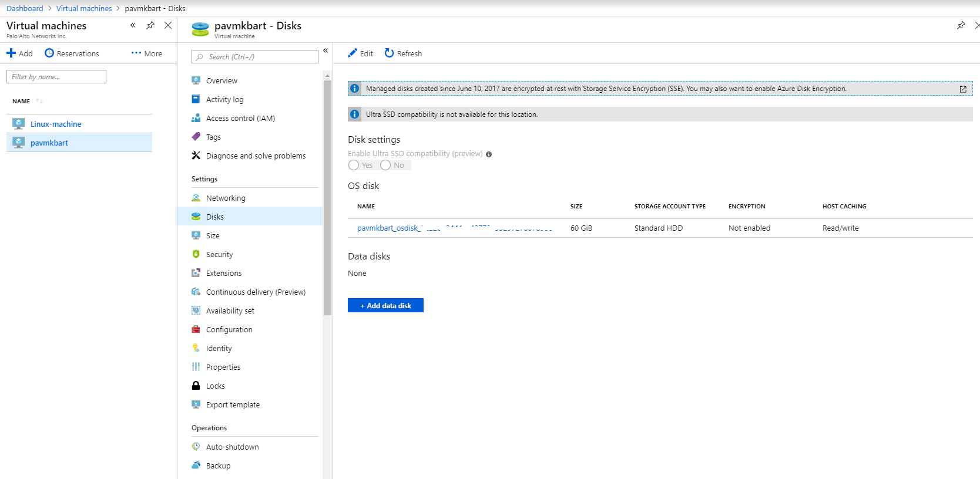Screen dimensions: 980x479
Task: Open the More options menu
Action: point(146,53)
